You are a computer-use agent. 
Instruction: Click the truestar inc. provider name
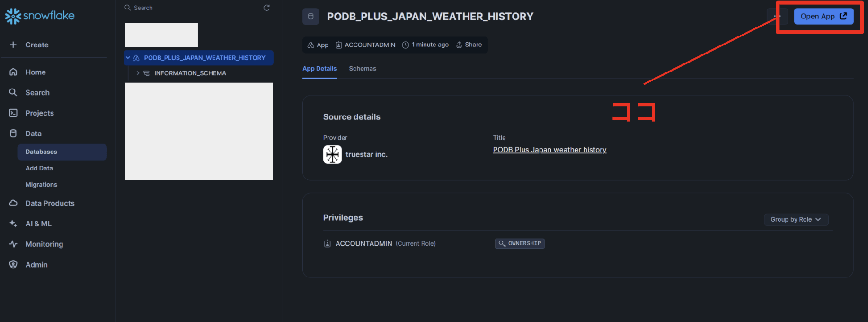pyautogui.click(x=366, y=154)
